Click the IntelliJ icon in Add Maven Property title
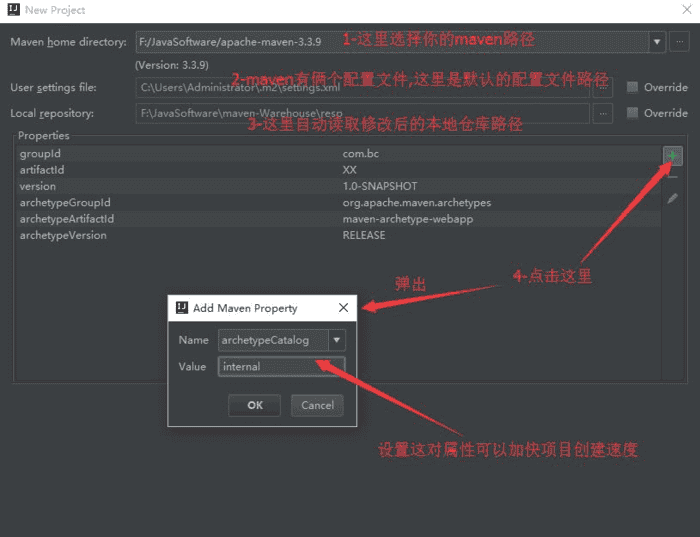 click(x=182, y=308)
